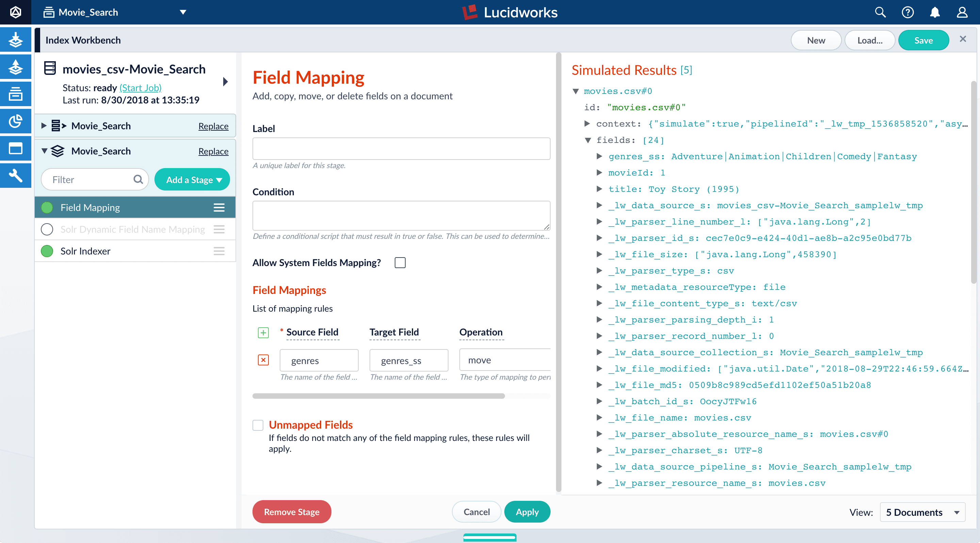Select the Field Mapping stage item
The image size is (980, 543).
pyautogui.click(x=90, y=208)
